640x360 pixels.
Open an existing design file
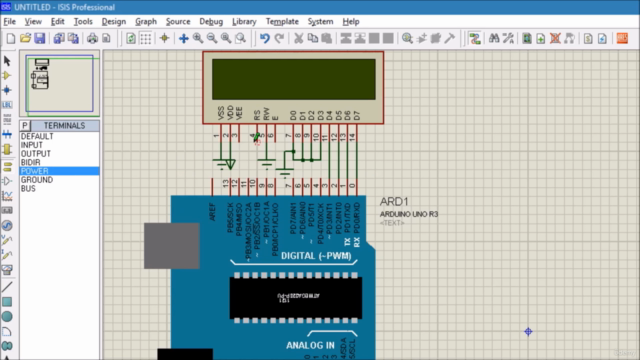[25, 38]
